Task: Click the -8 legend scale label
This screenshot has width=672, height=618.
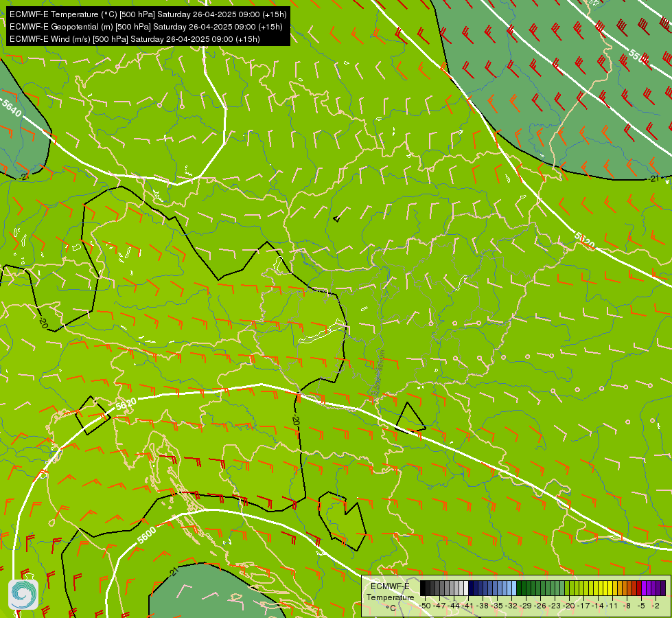Action: point(627,606)
